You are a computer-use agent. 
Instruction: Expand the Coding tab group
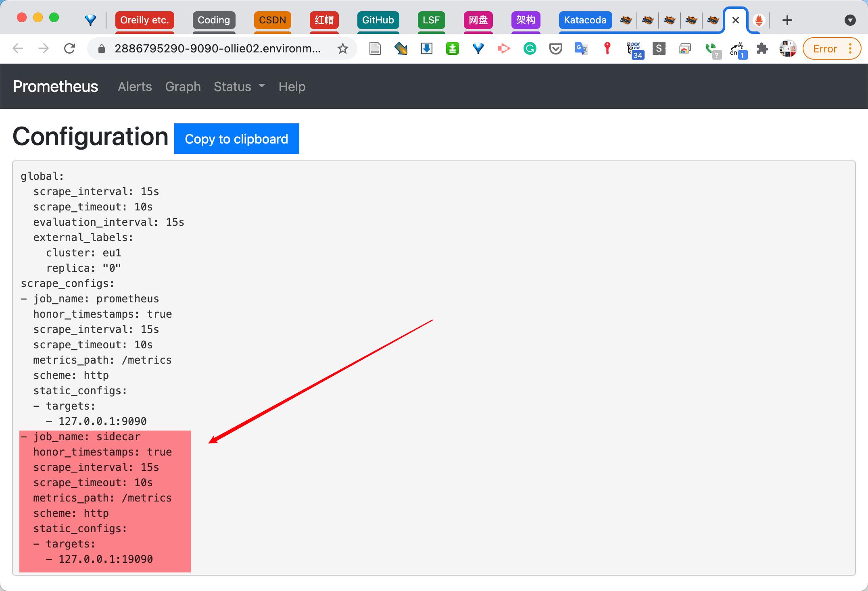pos(214,20)
